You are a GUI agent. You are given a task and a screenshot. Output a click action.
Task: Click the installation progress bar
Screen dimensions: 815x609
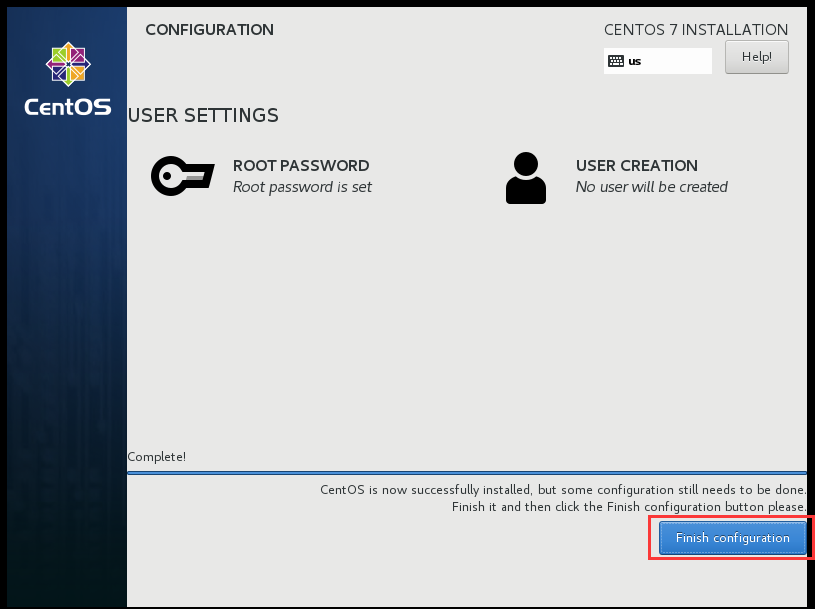467,473
